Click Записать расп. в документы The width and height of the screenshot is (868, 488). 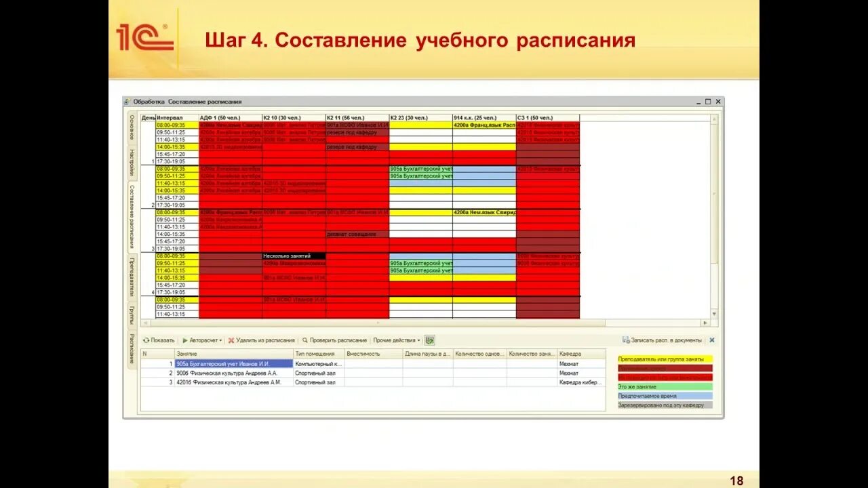click(662, 340)
